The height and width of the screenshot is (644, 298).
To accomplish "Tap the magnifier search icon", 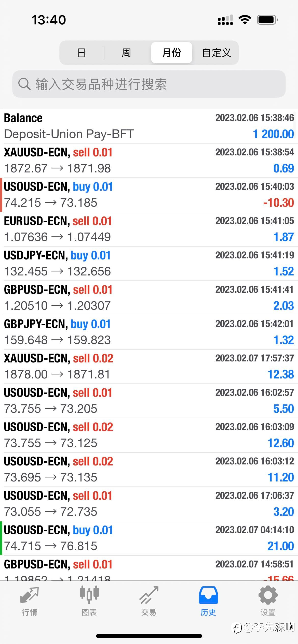I will click(x=24, y=84).
